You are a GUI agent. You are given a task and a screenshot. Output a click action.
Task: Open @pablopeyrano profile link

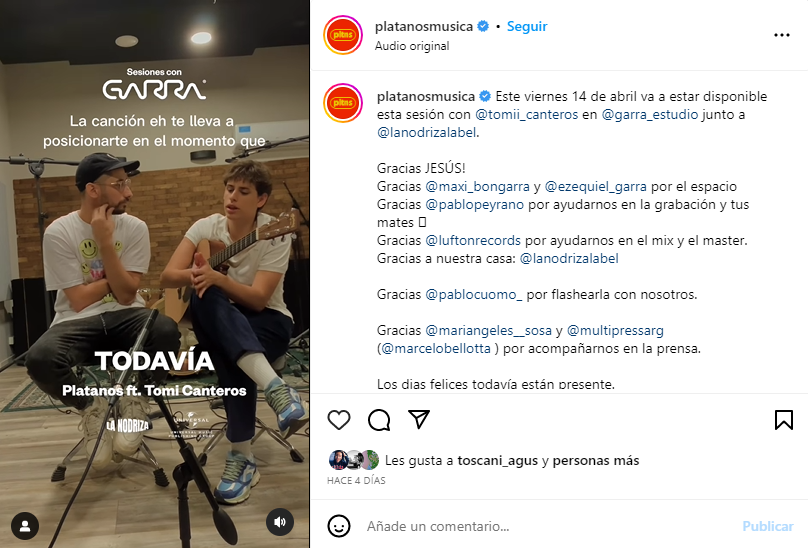click(x=474, y=204)
